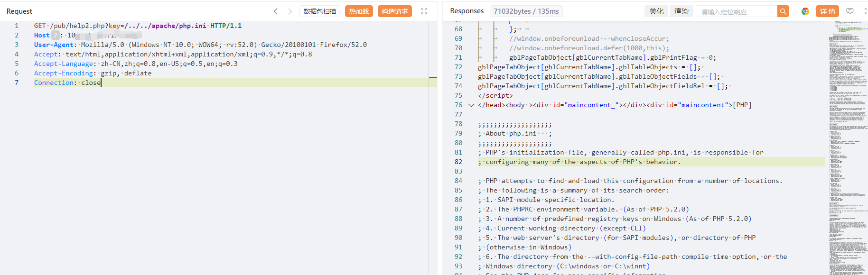Screen dimensions: 868x275
Task: Click the 数据包扫描 button
Action: pyautogui.click(x=320, y=11)
